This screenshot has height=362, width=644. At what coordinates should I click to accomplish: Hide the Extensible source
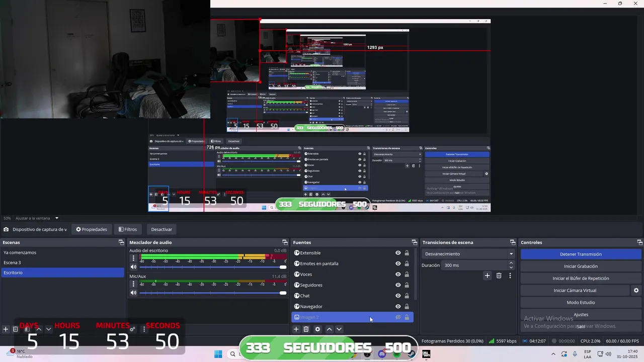point(398,253)
